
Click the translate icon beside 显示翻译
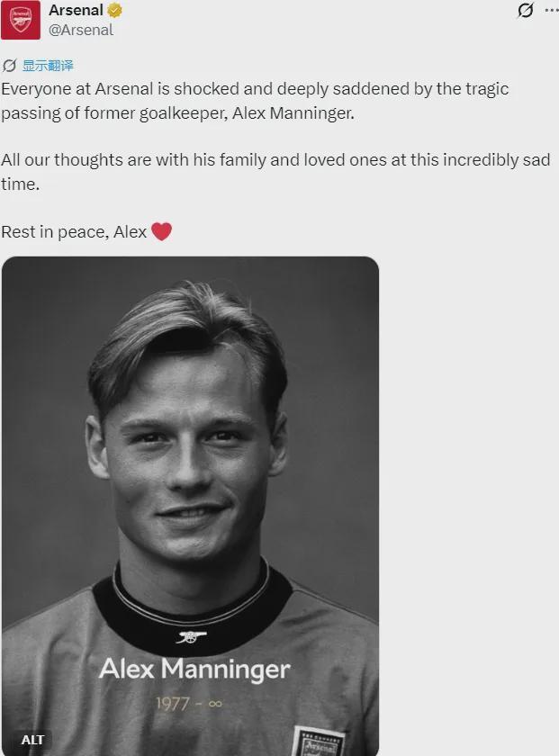coord(10,66)
